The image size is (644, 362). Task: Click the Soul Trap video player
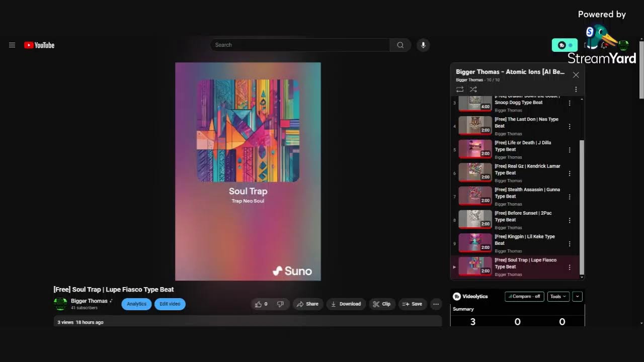[x=248, y=171]
